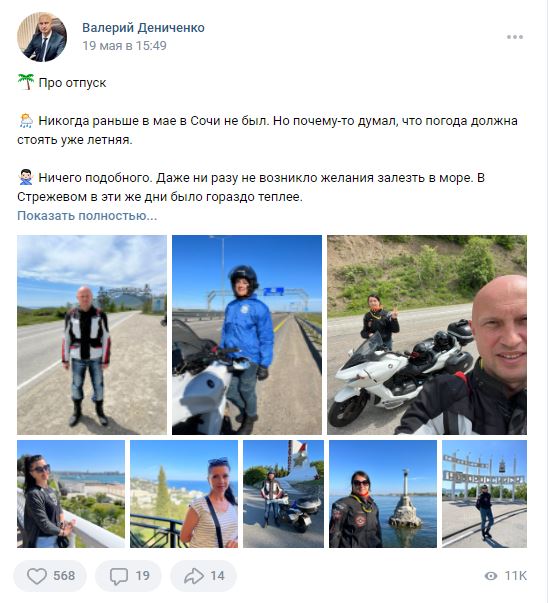Open the three-dot post options menu
The width and height of the screenshot is (548, 603).
coord(515,37)
